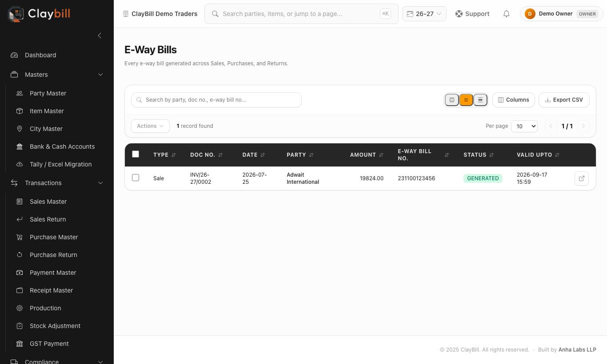Open the financial year 26-27 dropdown
Screen dimensions: 607x364
(424, 14)
